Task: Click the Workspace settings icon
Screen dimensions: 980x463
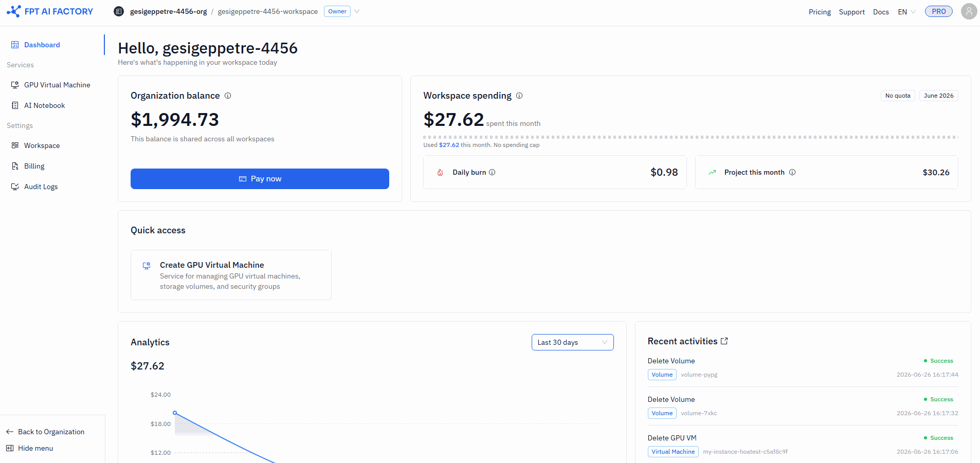Action: [15, 145]
